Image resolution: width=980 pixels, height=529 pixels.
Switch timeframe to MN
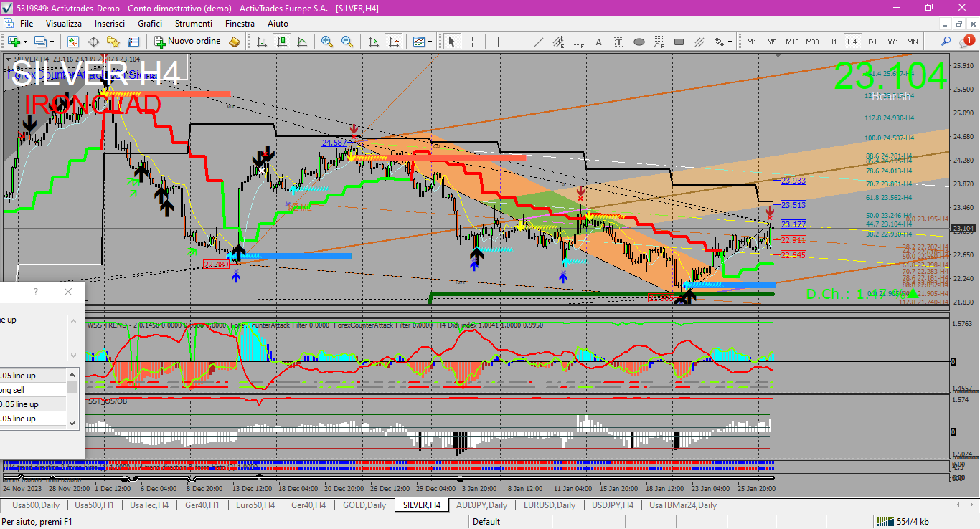[x=913, y=42]
